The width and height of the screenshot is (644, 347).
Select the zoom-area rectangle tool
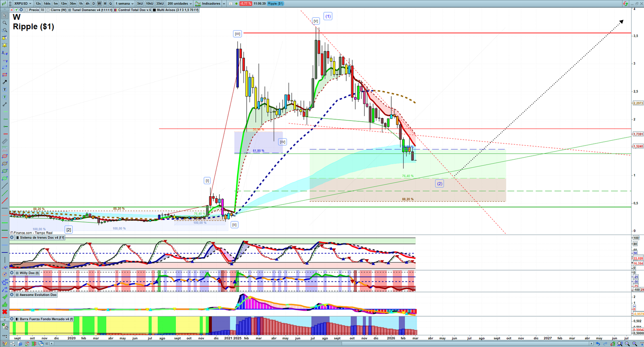[x=4, y=30]
